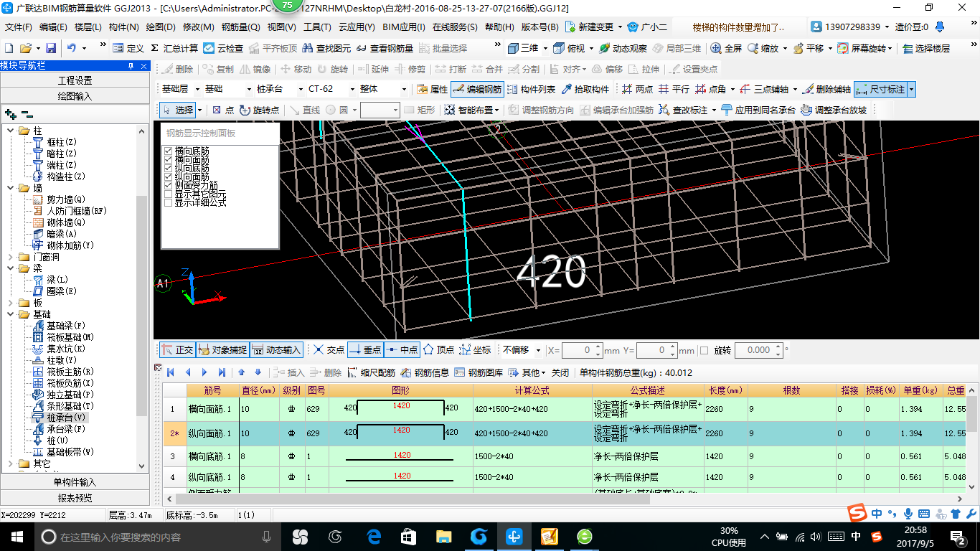Open 属性 properties panel
980x551 pixels.
pyautogui.click(x=433, y=90)
